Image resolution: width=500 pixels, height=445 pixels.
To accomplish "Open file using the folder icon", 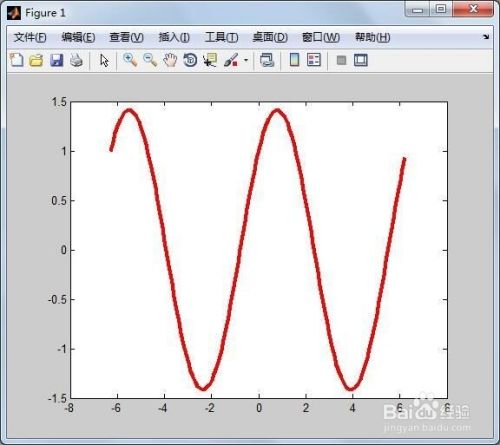I will pos(36,60).
